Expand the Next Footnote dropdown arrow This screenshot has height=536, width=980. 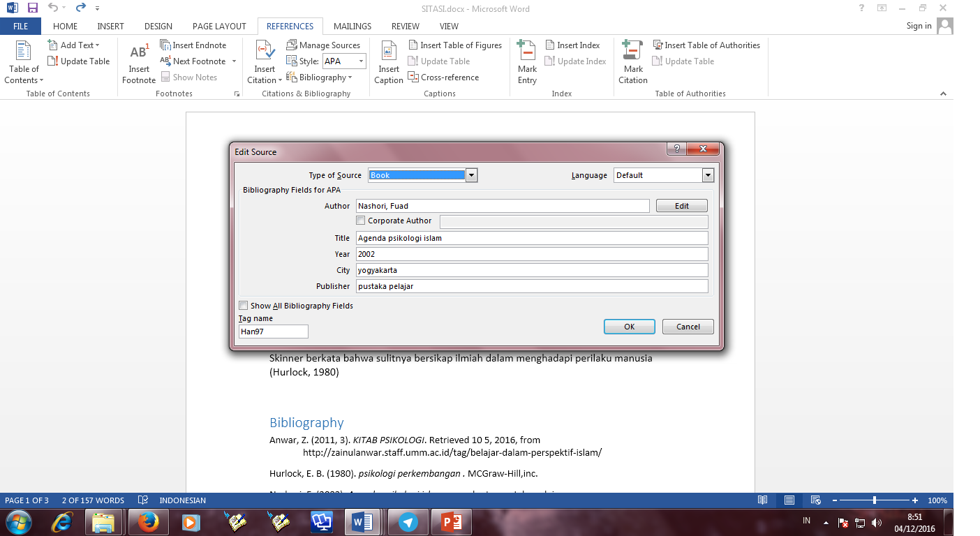click(234, 61)
